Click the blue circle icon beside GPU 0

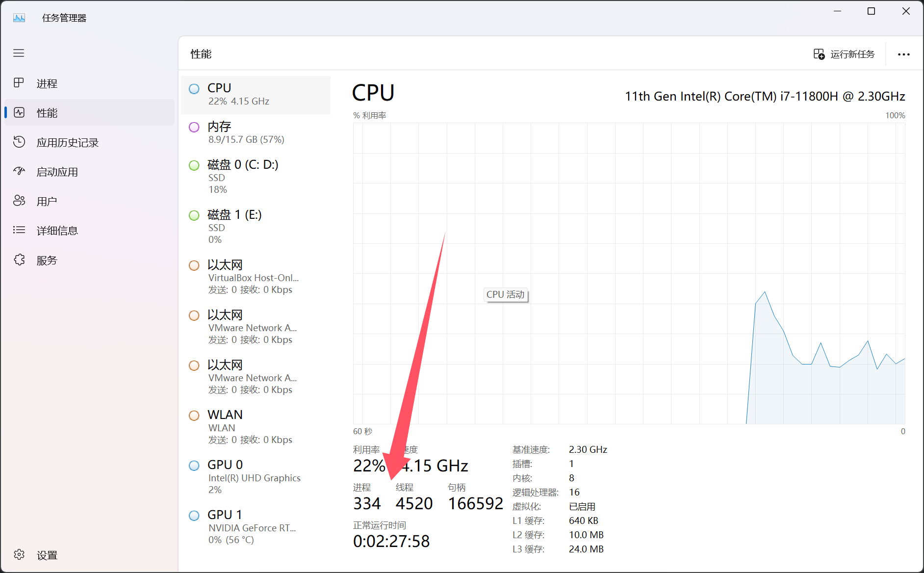[x=194, y=466]
